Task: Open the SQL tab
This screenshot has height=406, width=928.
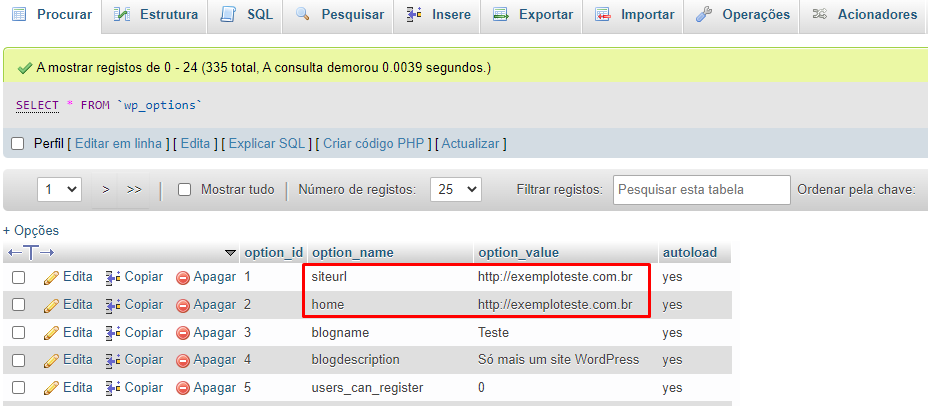Action: [246, 15]
